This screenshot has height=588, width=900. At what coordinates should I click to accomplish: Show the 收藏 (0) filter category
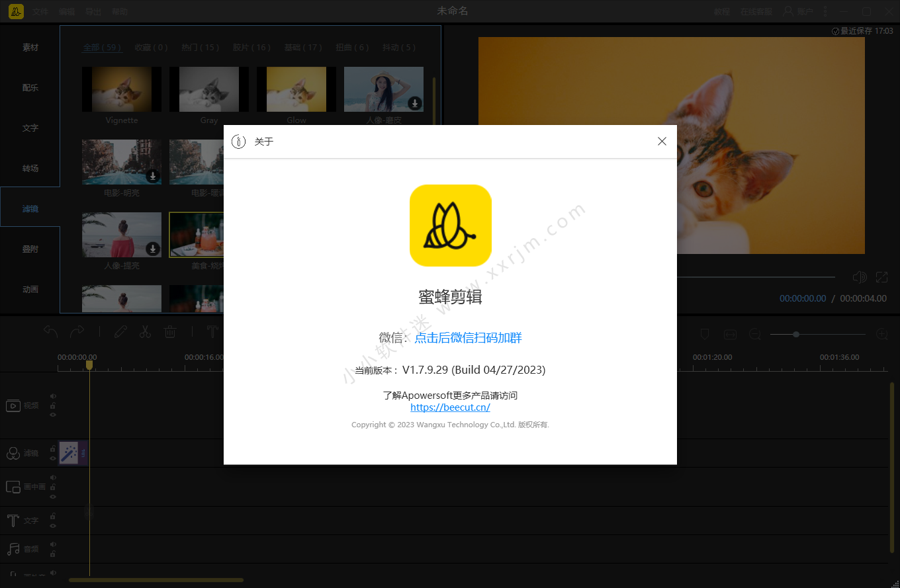click(151, 48)
